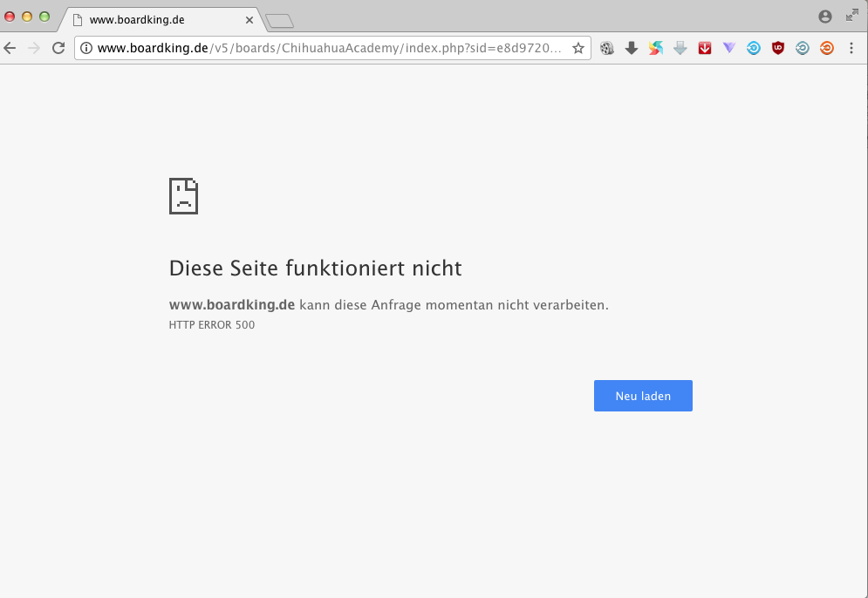Click the bold www.boardking.de text in error message
The width and height of the screenshot is (868, 598).
231,305
